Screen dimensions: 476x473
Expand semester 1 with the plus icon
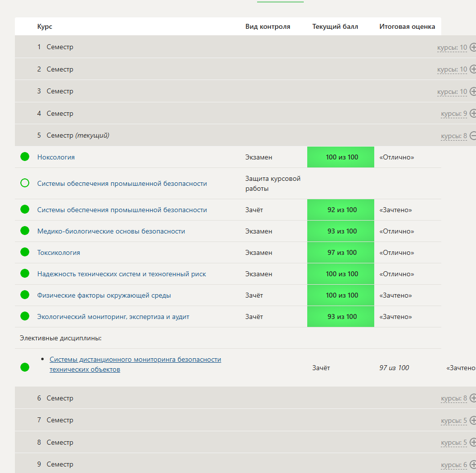tap(473, 48)
